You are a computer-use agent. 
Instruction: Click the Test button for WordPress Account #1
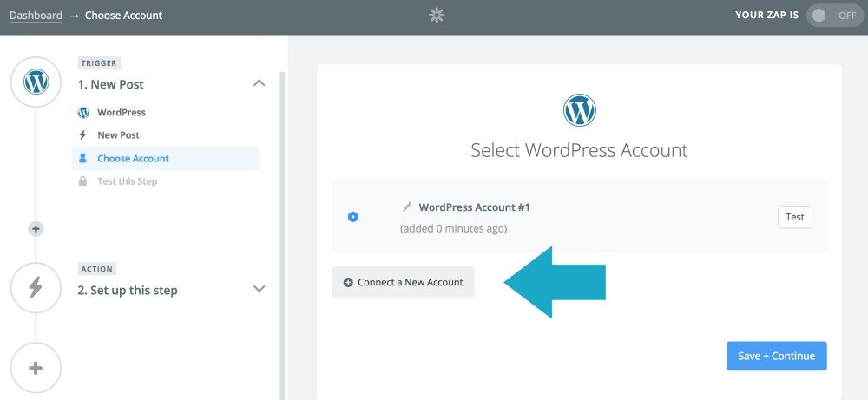(794, 218)
